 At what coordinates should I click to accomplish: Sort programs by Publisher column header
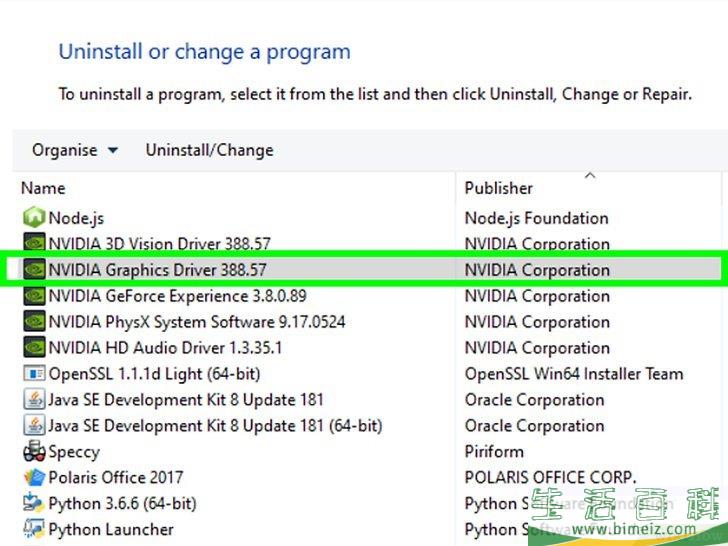pyautogui.click(x=499, y=188)
